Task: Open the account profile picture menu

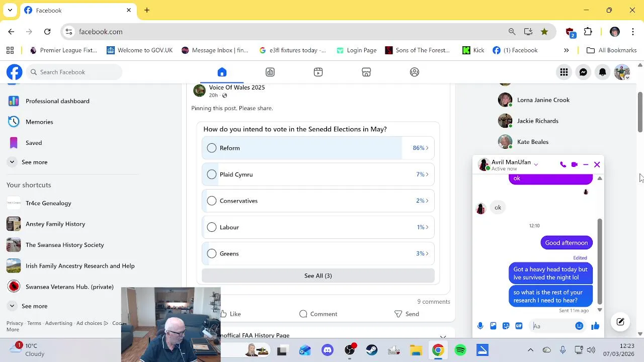Action: click(622, 72)
